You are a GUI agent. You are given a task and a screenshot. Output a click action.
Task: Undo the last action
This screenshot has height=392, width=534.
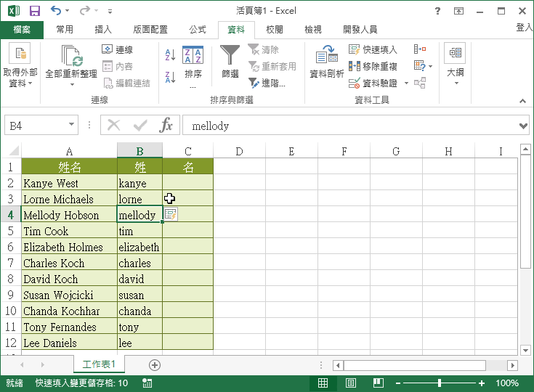click(56, 11)
